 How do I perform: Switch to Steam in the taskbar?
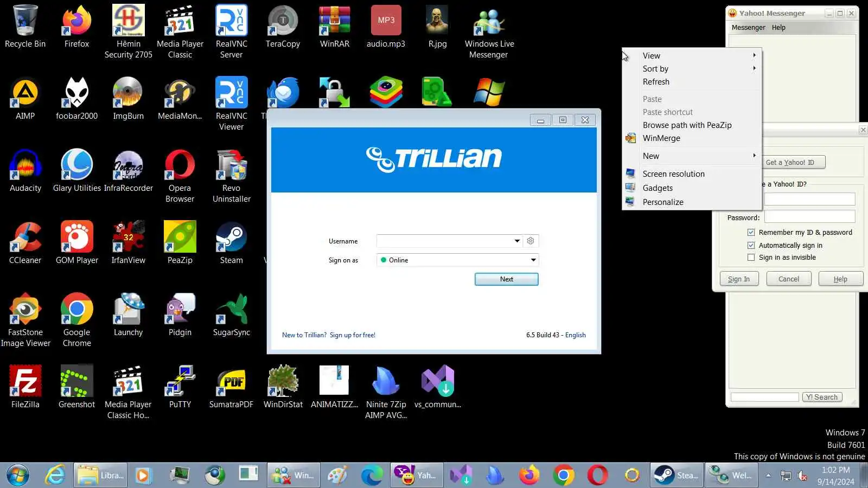pyautogui.click(x=676, y=476)
